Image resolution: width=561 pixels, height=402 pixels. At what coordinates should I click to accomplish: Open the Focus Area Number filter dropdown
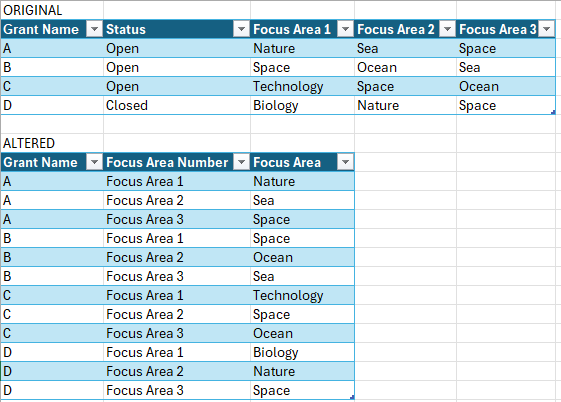click(242, 162)
